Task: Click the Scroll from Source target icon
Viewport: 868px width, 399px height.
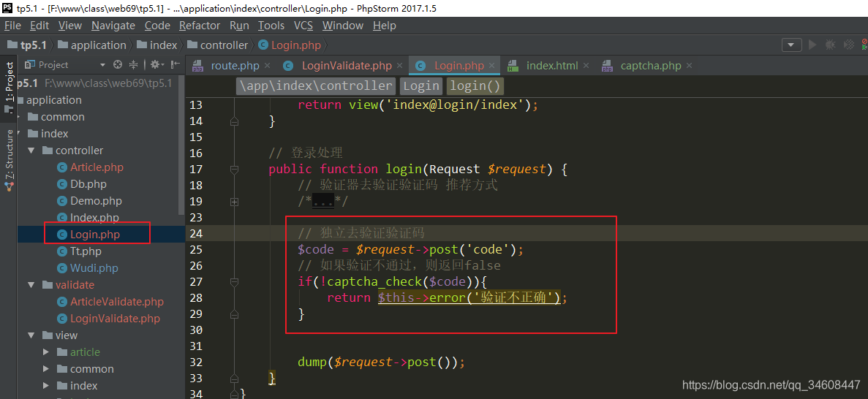Action: point(117,65)
